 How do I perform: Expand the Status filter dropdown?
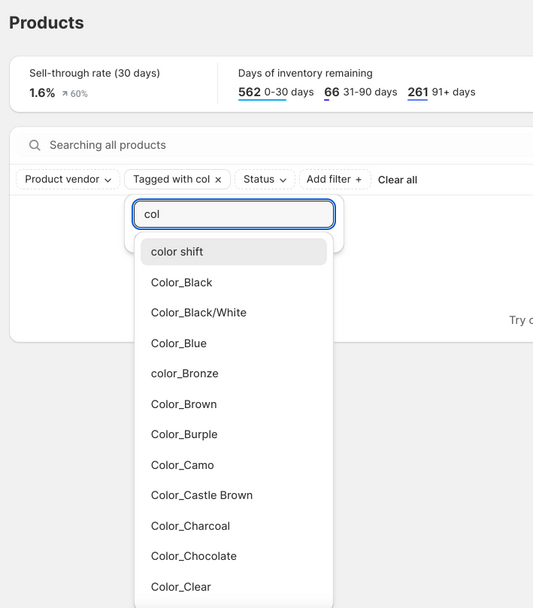point(265,180)
